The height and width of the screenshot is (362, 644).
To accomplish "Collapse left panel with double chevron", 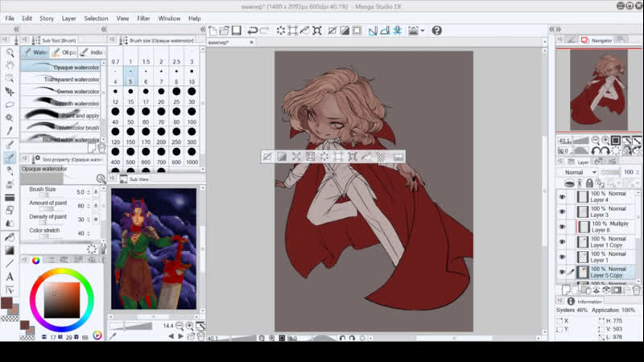I will click(x=16, y=29).
